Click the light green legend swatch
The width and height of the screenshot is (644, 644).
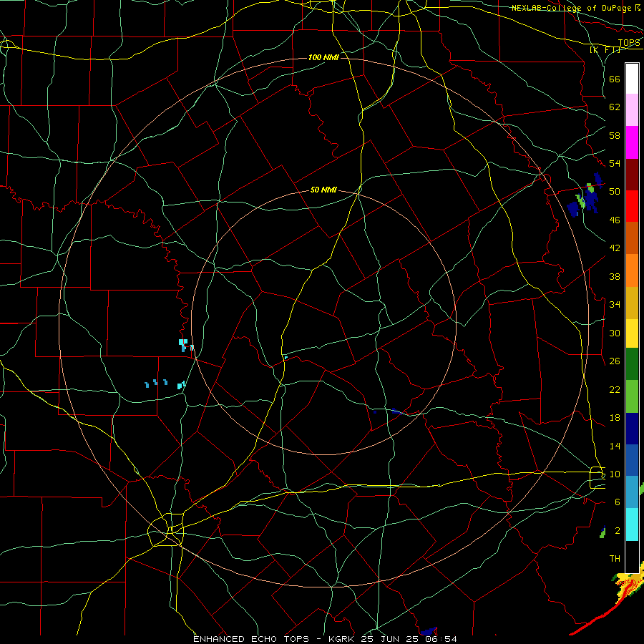click(x=632, y=396)
